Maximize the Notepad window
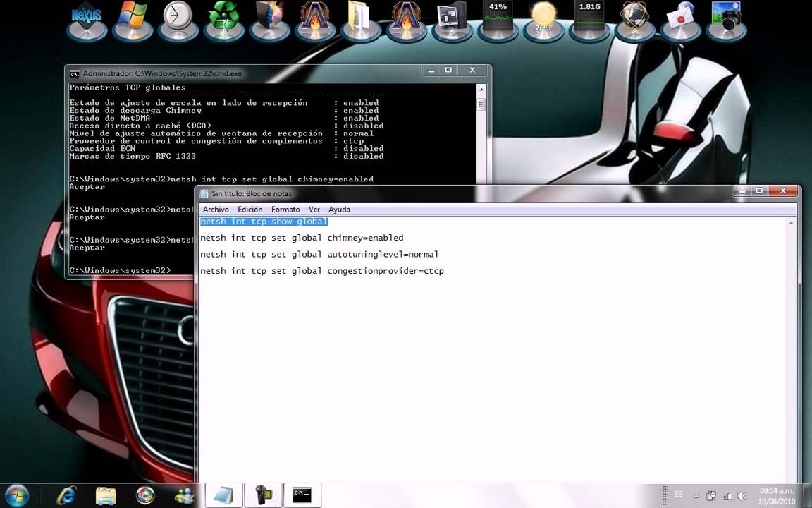 (759, 190)
